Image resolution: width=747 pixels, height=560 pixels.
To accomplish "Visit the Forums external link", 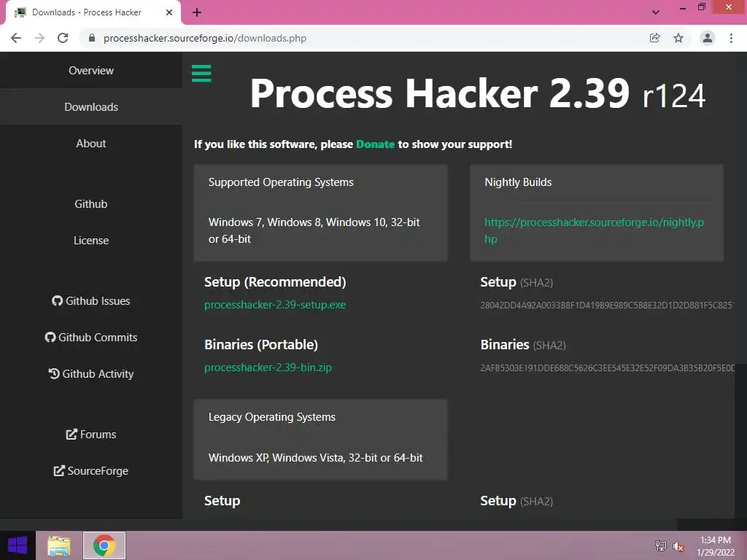I will pyautogui.click(x=91, y=435).
